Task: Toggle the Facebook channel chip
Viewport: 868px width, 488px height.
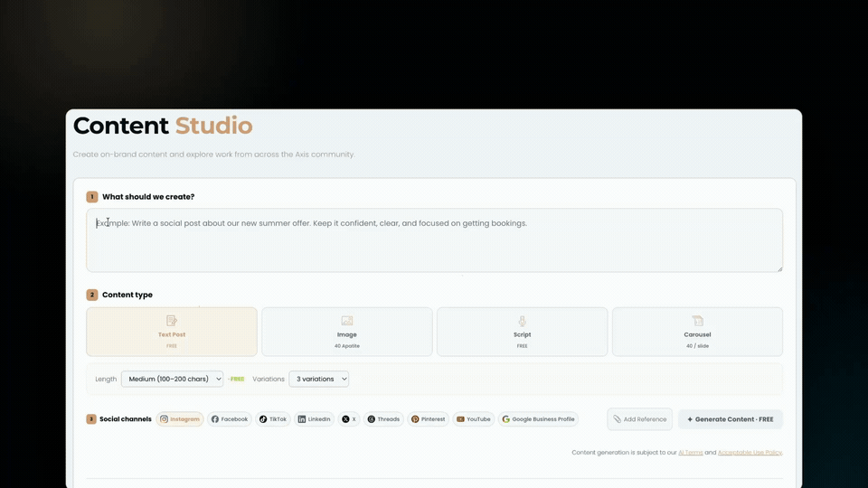Action: [229, 419]
